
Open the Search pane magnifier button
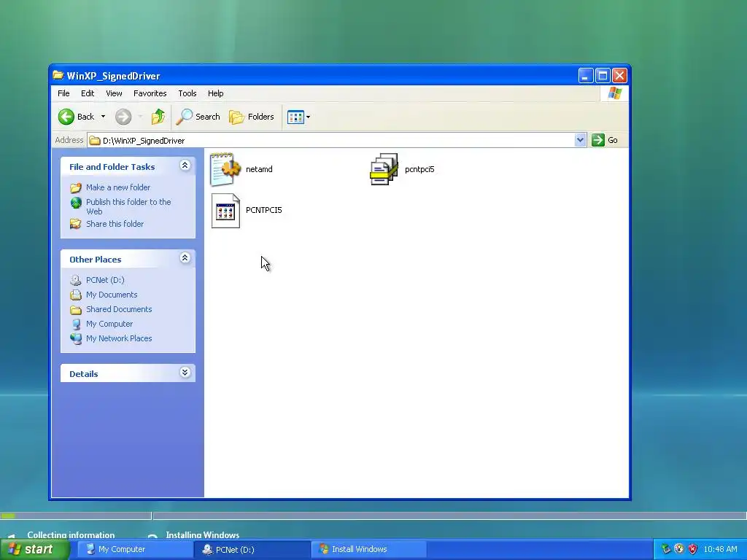pyautogui.click(x=198, y=117)
